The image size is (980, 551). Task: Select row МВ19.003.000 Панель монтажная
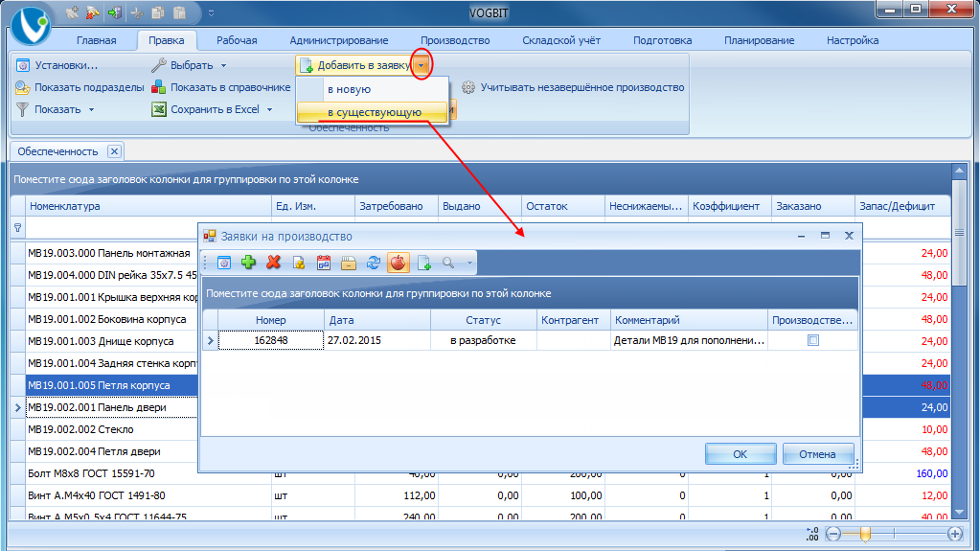(x=109, y=253)
